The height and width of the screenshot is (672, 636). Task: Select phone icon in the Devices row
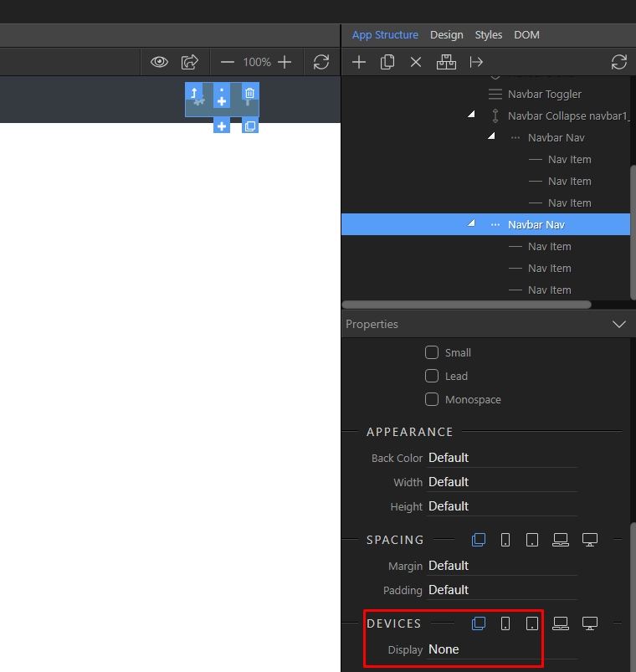click(x=505, y=623)
